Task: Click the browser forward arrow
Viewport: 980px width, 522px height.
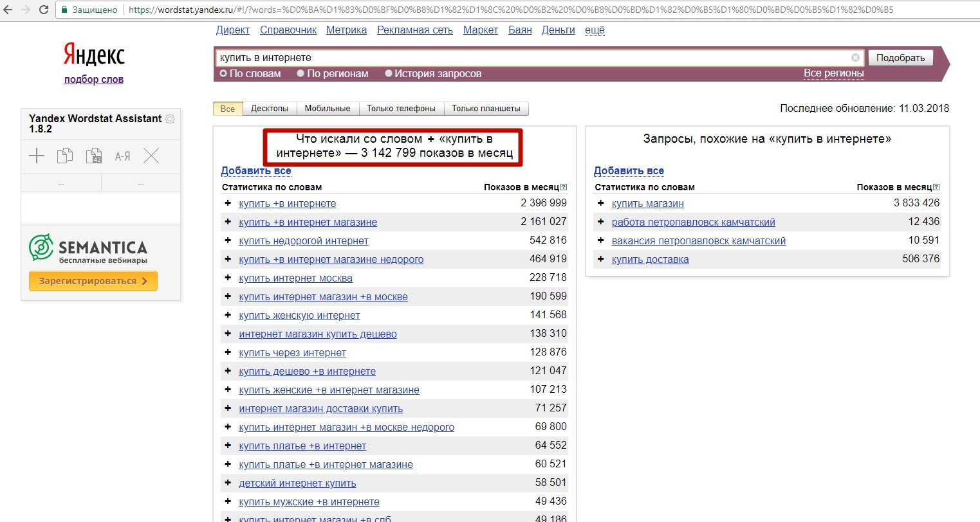Action: click(26, 10)
